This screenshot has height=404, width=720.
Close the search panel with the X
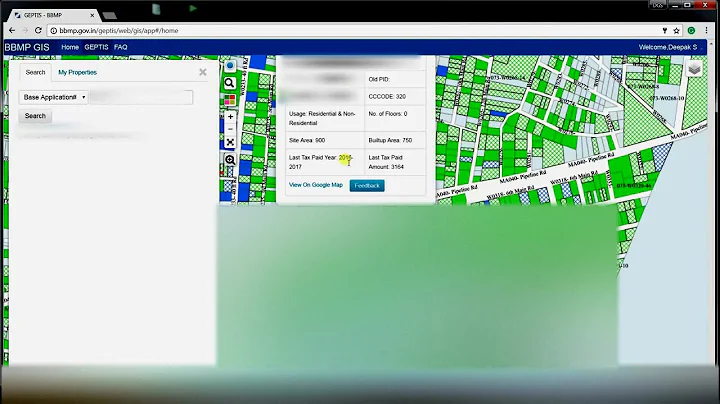203,72
